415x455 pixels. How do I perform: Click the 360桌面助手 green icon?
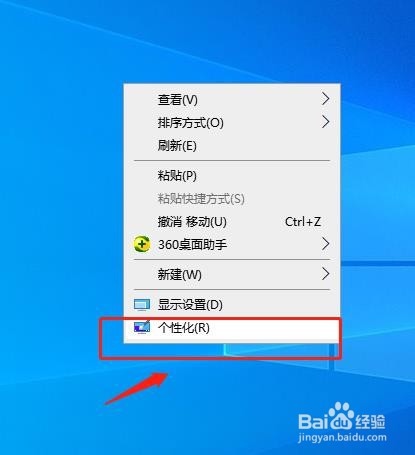(142, 244)
